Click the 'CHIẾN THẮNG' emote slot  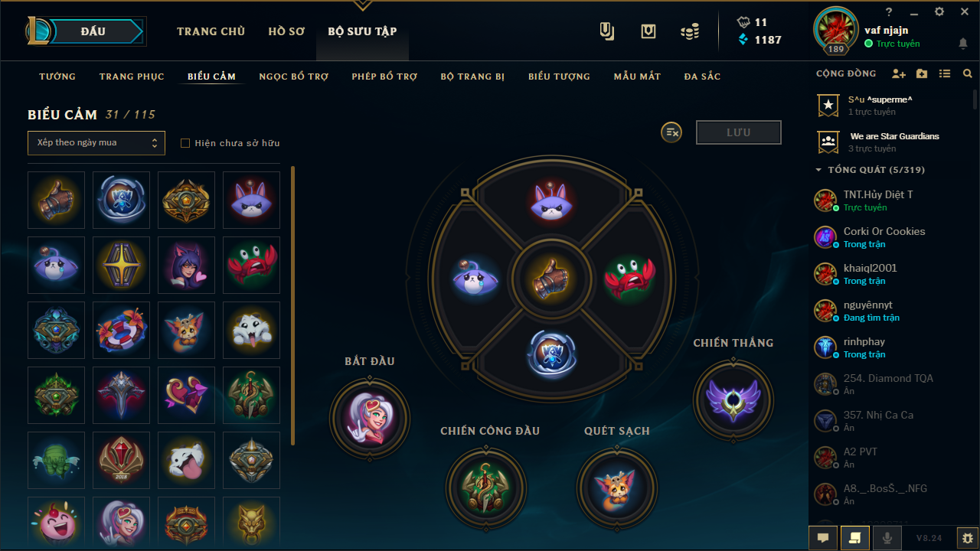[x=733, y=399]
